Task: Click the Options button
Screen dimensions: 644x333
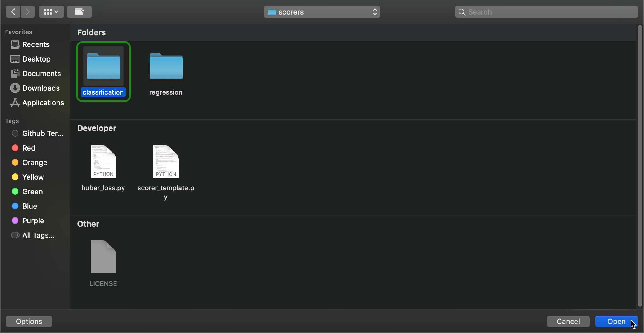Action: [29, 322]
